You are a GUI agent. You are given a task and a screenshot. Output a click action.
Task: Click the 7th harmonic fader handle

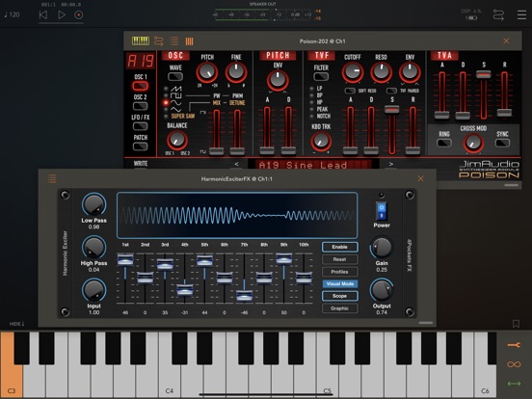click(244, 296)
